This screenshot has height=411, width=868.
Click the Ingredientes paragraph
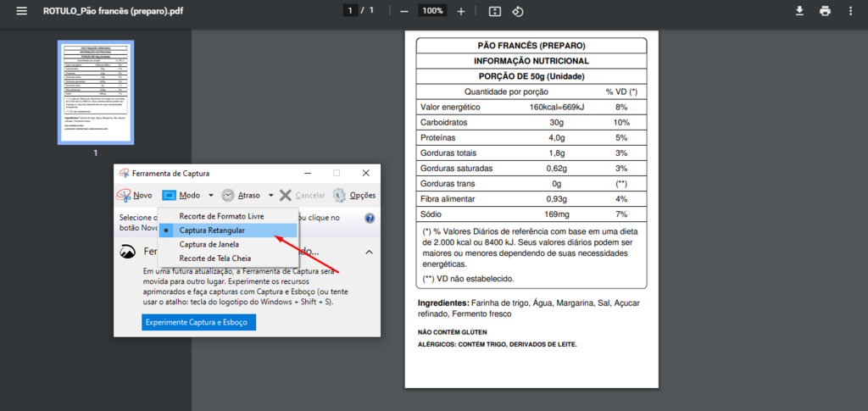(x=529, y=308)
